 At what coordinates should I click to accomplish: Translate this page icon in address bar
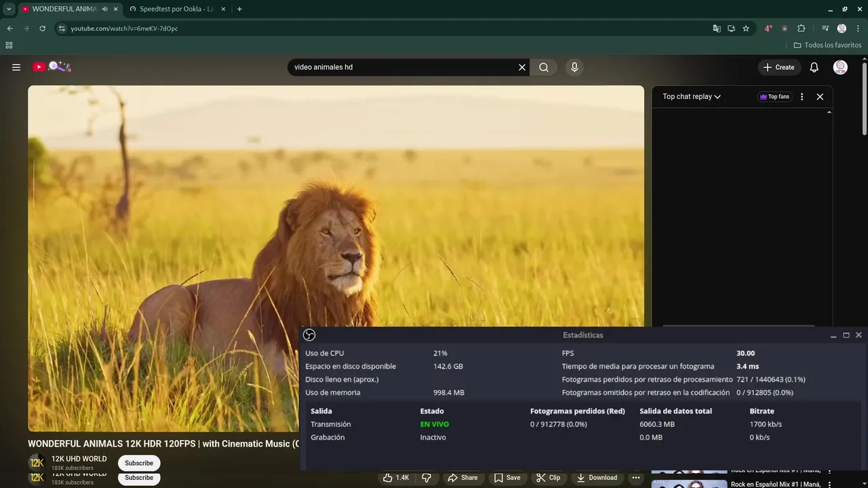[717, 28]
